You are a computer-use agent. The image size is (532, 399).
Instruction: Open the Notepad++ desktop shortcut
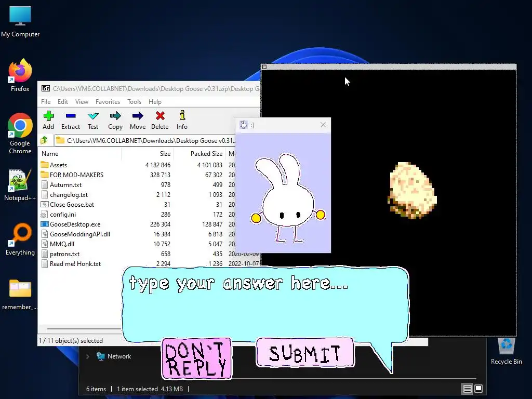20,185
